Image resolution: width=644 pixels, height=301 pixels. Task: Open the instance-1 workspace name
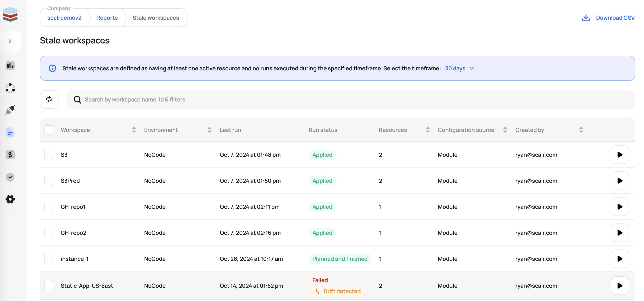pyautogui.click(x=74, y=259)
